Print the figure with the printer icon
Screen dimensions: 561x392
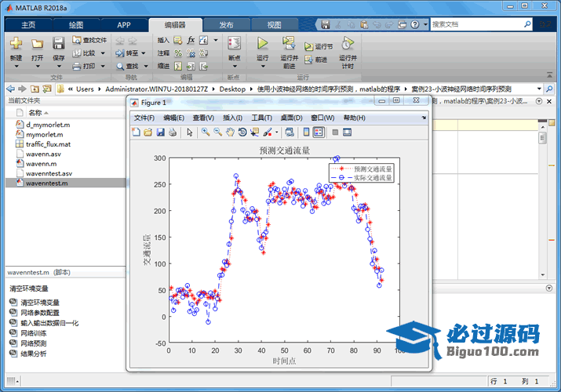click(x=172, y=132)
